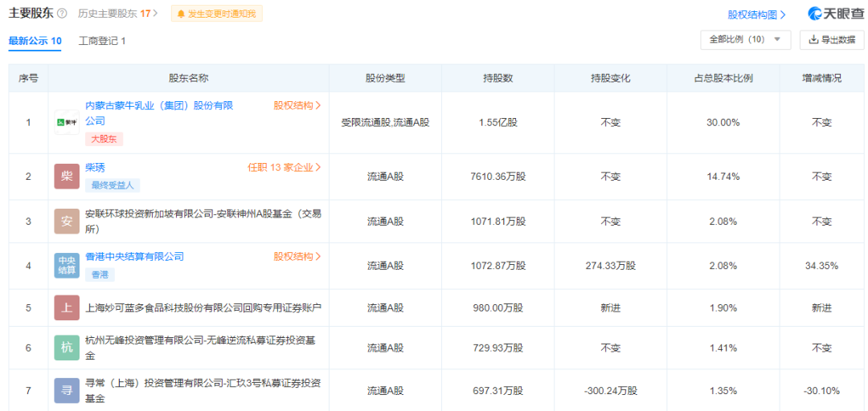This screenshot has height=411, width=868.
Task: Click the help icon next to 主要股东
Action: (x=62, y=14)
